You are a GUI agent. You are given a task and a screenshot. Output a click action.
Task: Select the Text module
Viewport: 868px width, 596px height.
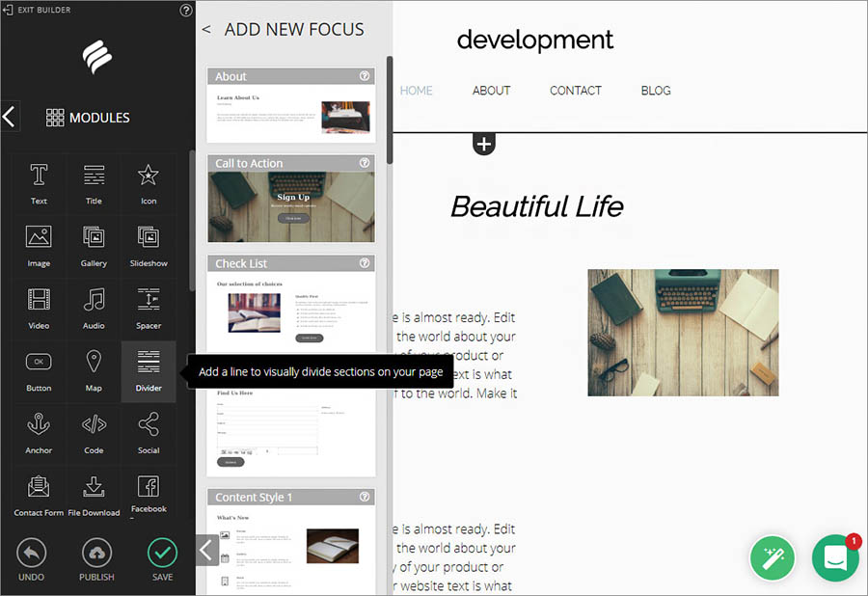pyautogui.click(x=39, y=184)
